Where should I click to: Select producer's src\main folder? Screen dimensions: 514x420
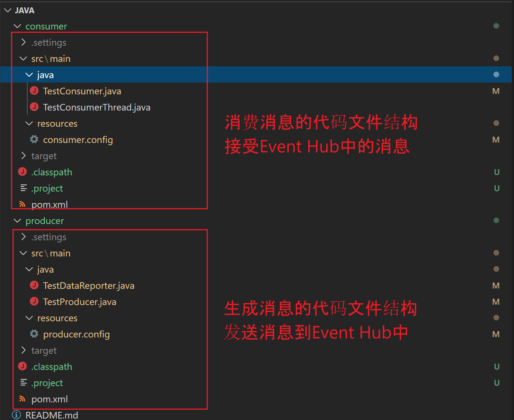51,253
